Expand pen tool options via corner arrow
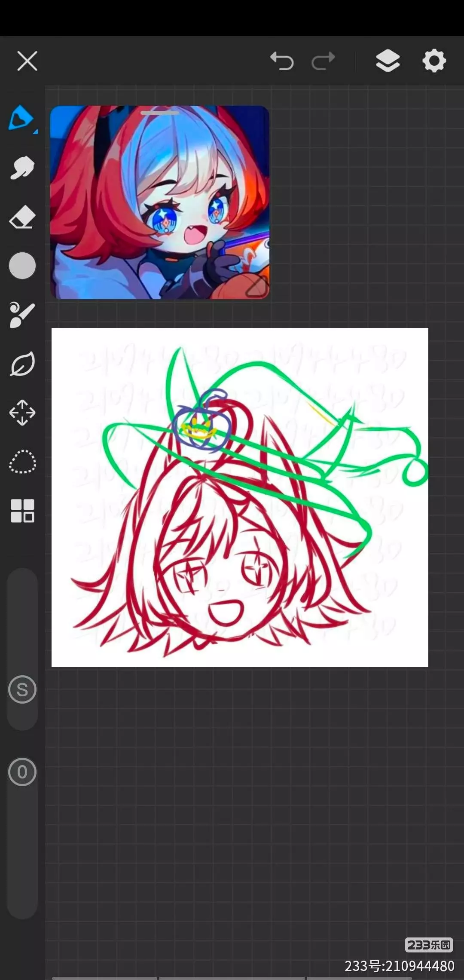Screen dimensions: 464x980 click(36, 132)
